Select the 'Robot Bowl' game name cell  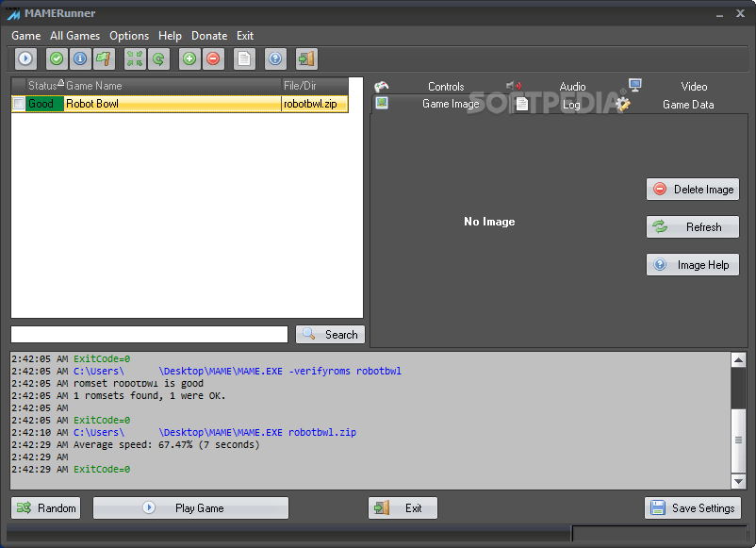pos(173,104)
